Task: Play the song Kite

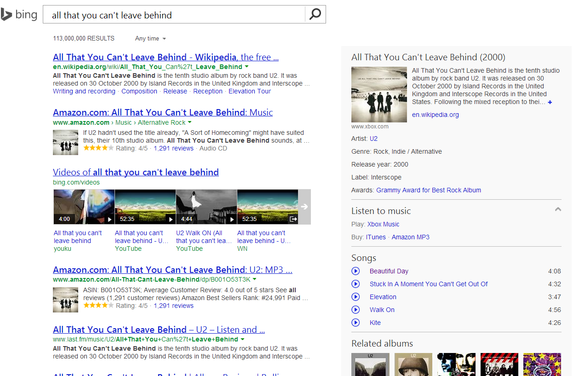Action: point(356,323)
